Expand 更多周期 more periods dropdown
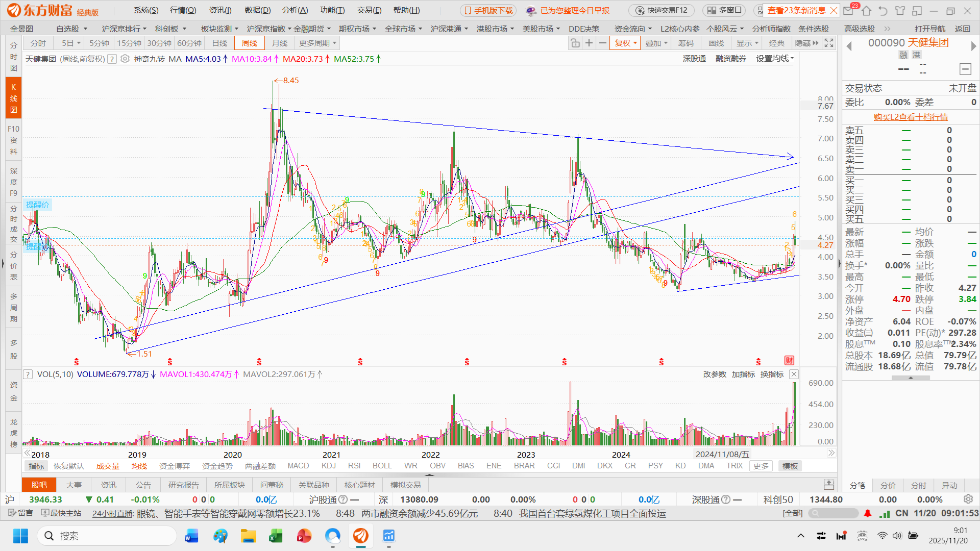980x551 pixels. [317, 43]
